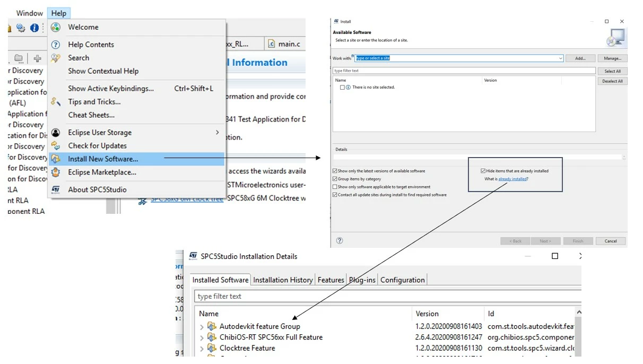
Task: Uncheck 'Hide items that are already installed'
Action: 483,171
